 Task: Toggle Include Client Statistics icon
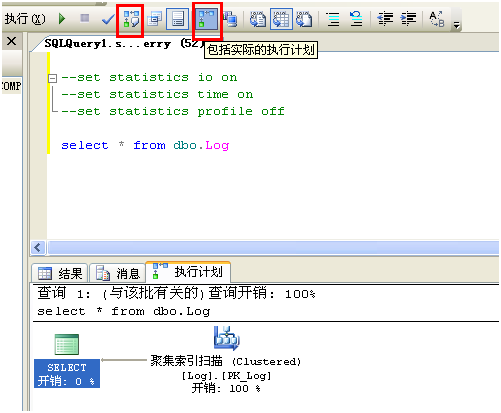230,19
